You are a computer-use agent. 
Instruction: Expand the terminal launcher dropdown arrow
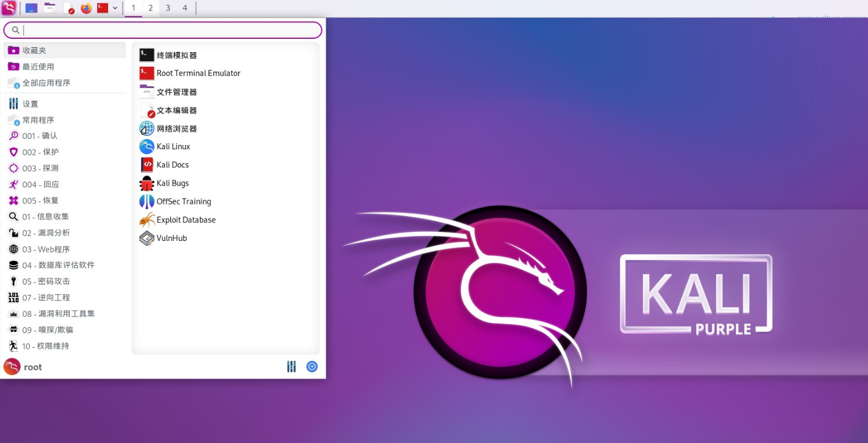115,8
